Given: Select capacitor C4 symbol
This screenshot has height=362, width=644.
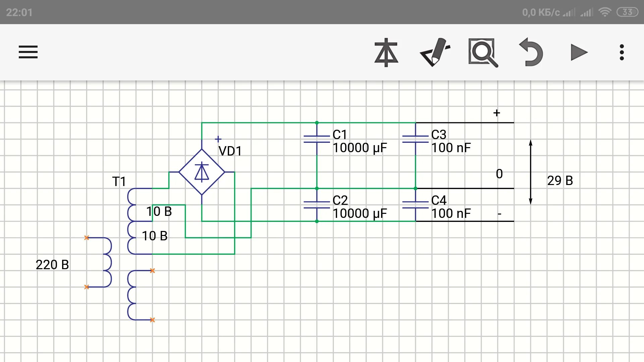Looking at the screenshot, I should tap(415, 205).
